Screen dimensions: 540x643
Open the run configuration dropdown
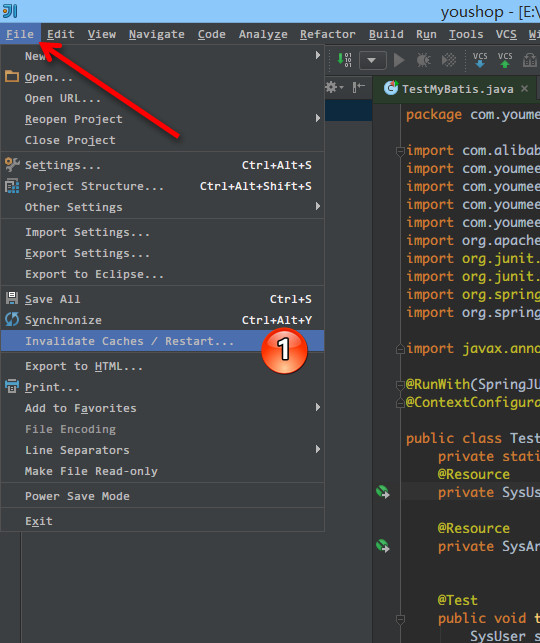[x=372, y=60]
